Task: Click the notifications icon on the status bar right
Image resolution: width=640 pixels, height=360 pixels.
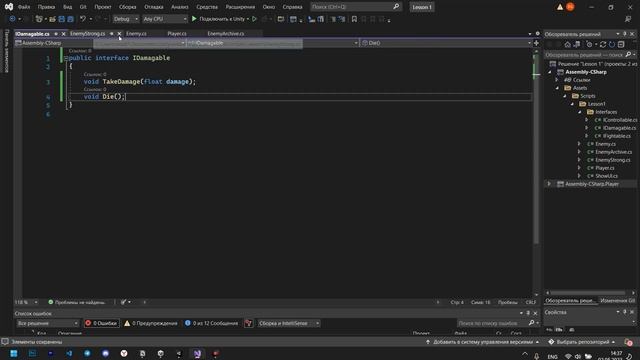Action: coord(629,342)
